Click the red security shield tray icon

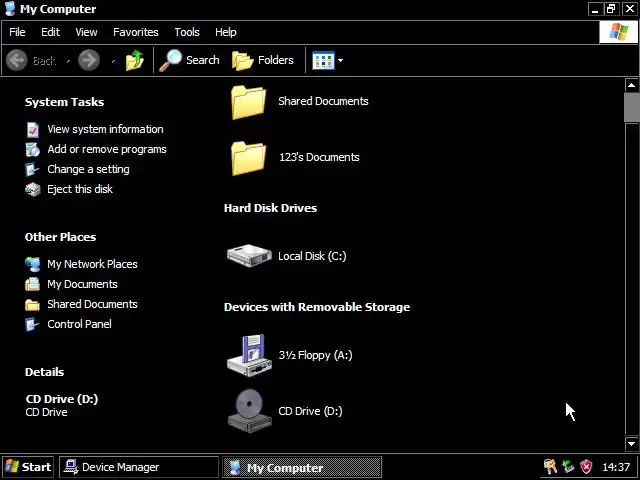586,466
